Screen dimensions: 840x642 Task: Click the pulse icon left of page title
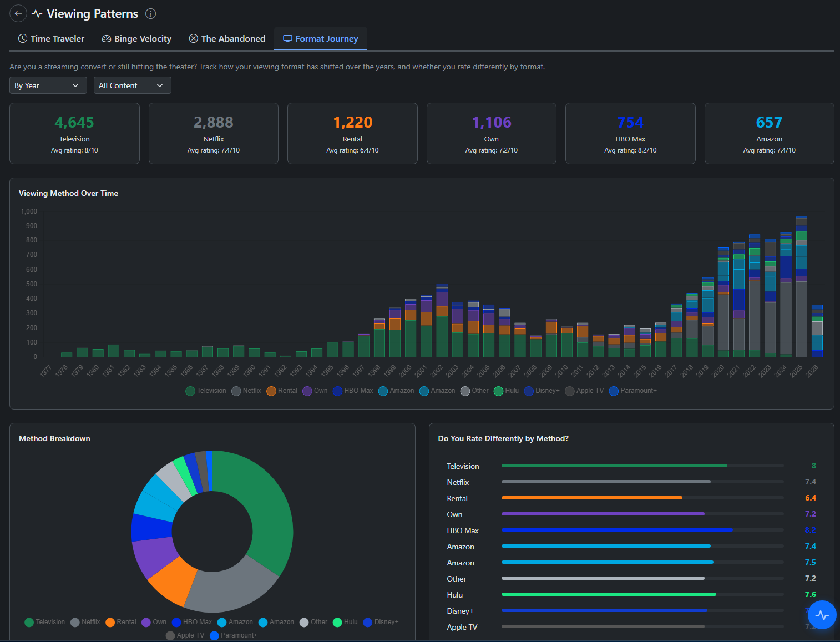click(37, 14)
